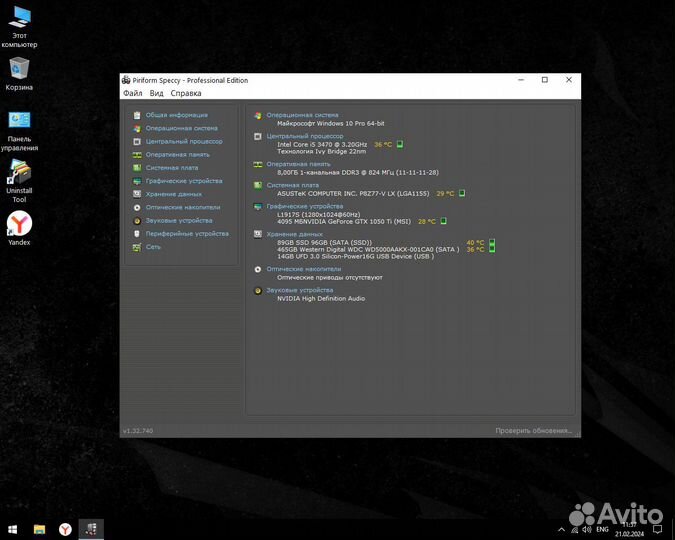
Task: Click the GPU temperature indicator icon
Action: pyautogui.click(x=443, y=221)
